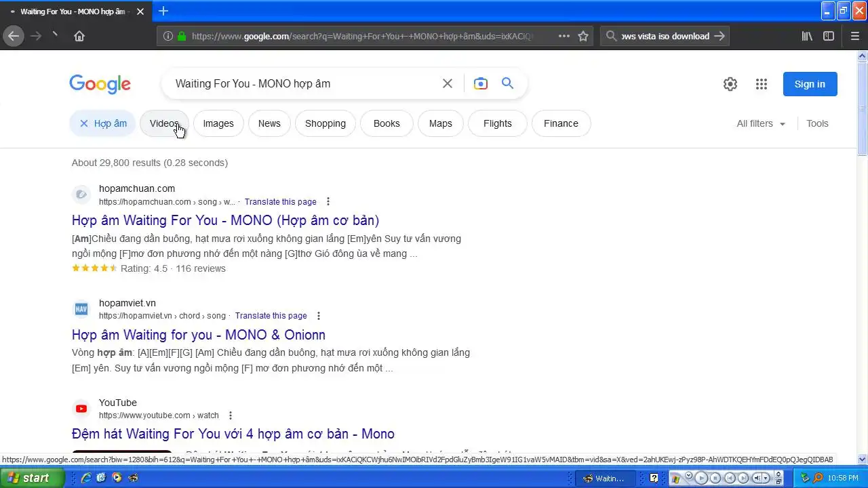Viewport: 868px width, 488px height.
Task: Skip to next track in taskbar player
Action: pyautogui.click(x=743, y=478)
